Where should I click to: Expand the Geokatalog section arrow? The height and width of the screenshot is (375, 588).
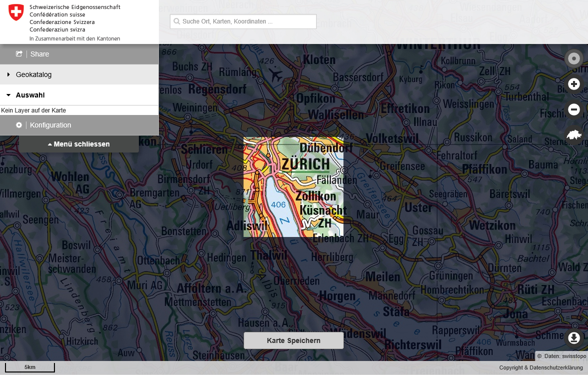click(8, 74)
